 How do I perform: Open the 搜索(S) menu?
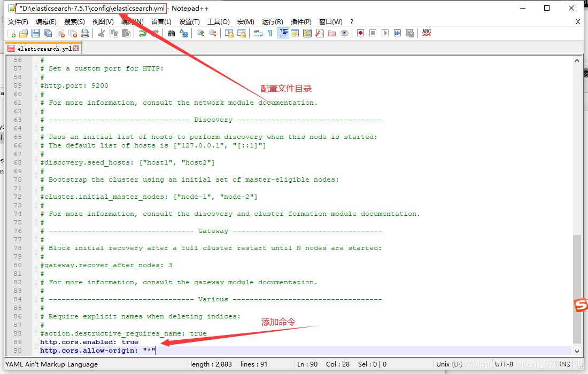click(x=74, y=22)
